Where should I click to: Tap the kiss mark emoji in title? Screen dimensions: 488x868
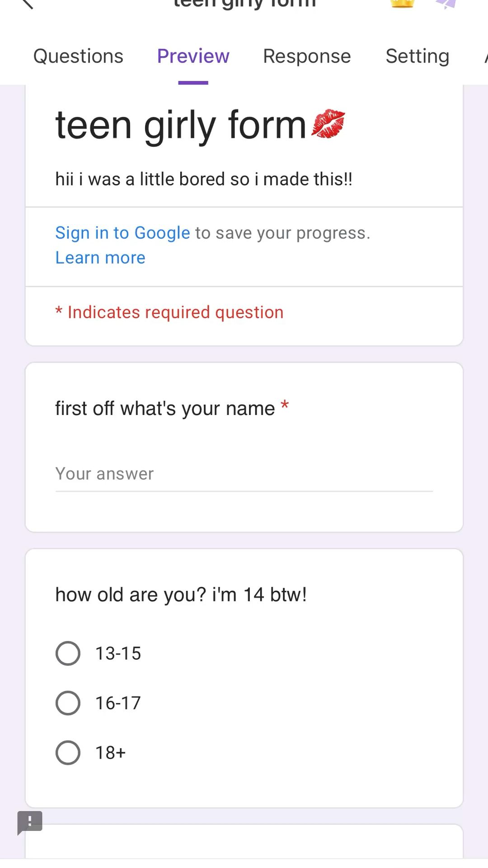click(x=328, y=123)
